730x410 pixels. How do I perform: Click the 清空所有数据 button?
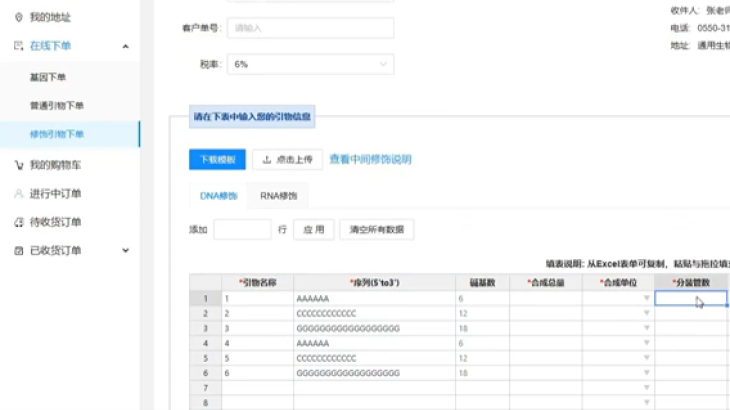point(376,230)
